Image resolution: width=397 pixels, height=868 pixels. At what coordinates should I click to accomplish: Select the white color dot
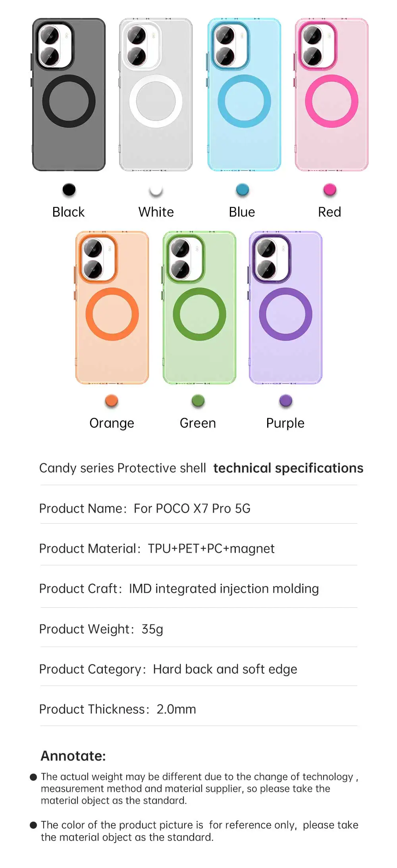click(x=156, y=190)
